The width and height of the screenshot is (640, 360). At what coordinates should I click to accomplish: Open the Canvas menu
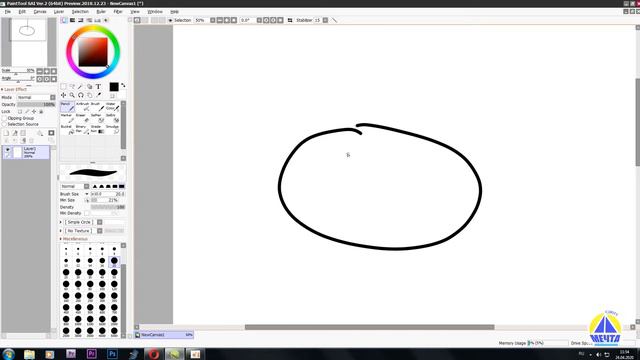[x=40, y=12]
